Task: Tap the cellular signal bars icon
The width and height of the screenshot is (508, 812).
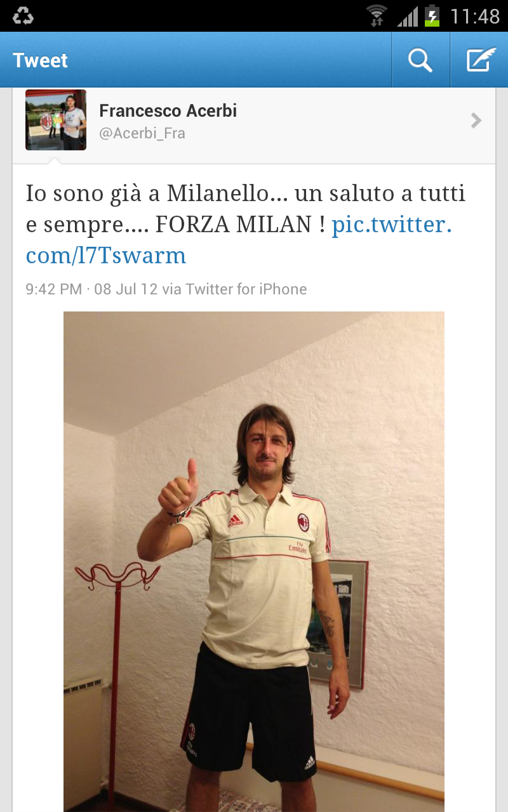Action: [407, 16]
